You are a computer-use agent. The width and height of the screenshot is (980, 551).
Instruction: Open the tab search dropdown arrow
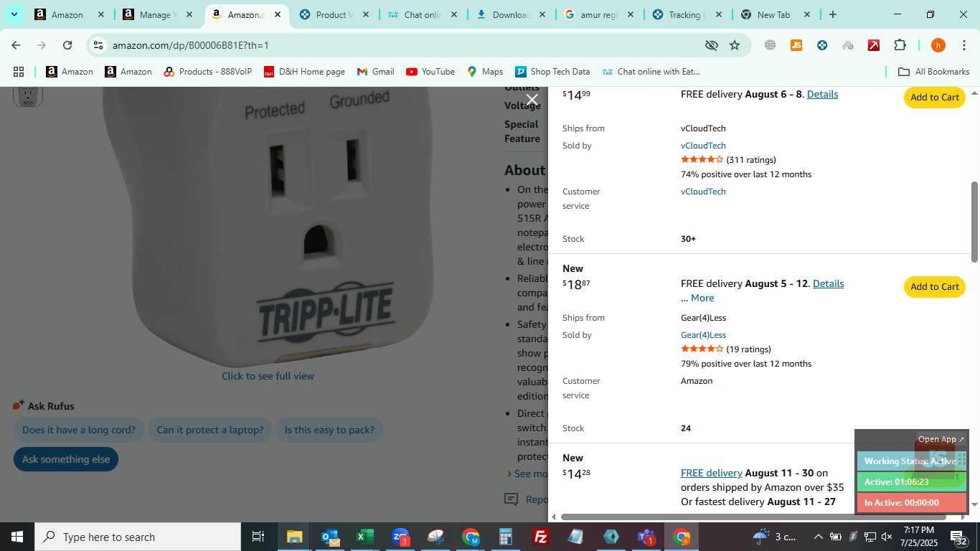[14, 14]
